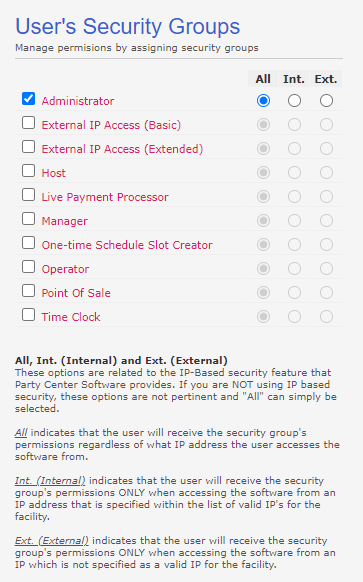
Task: Open the Live Payment Processor link
Action: (105, 197)
